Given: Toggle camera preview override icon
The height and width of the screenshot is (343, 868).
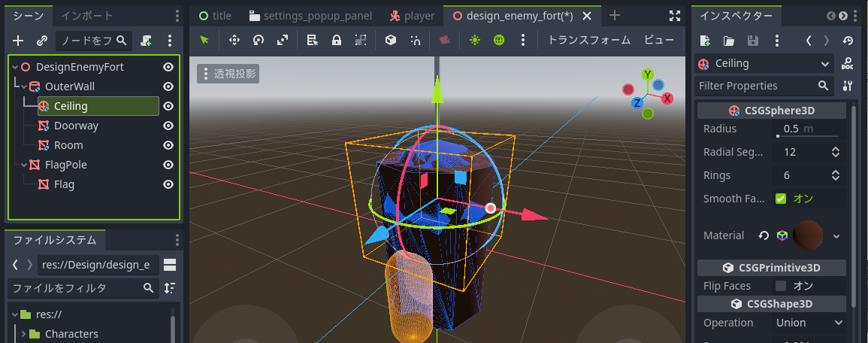Looking at the screenshot, I should pos(444,40).
